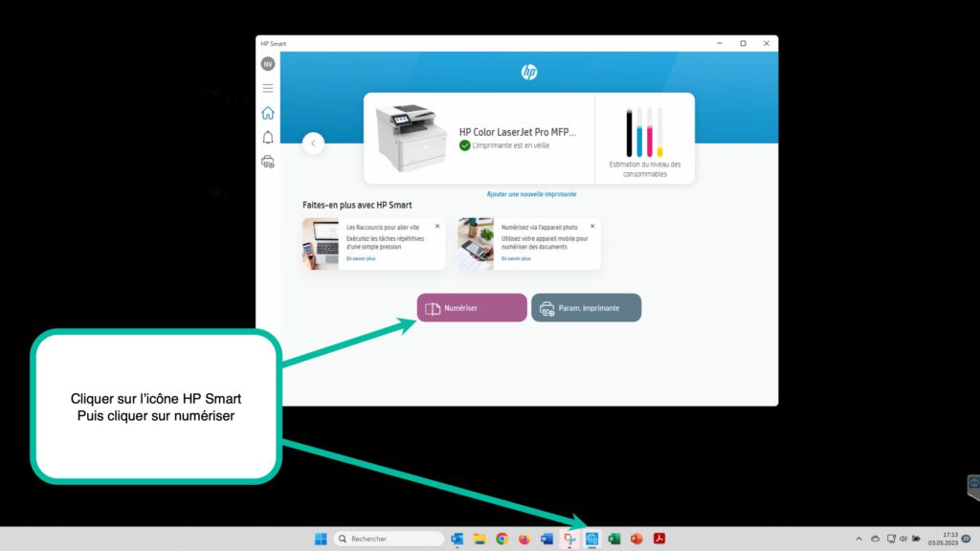Launch Excel from the taskbar
The image size is (980, 551).
[613, 539]
